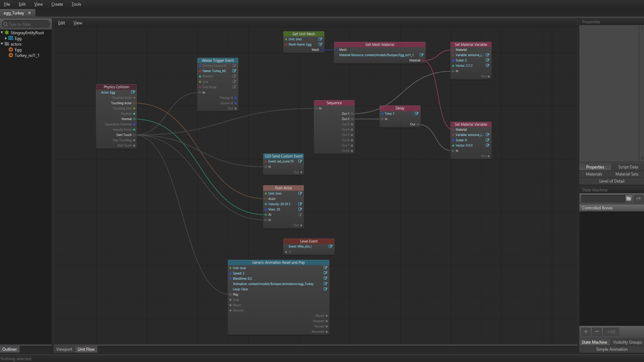
Task: Collapse the StingrayEntityRoot tree node
Action: 2,33
